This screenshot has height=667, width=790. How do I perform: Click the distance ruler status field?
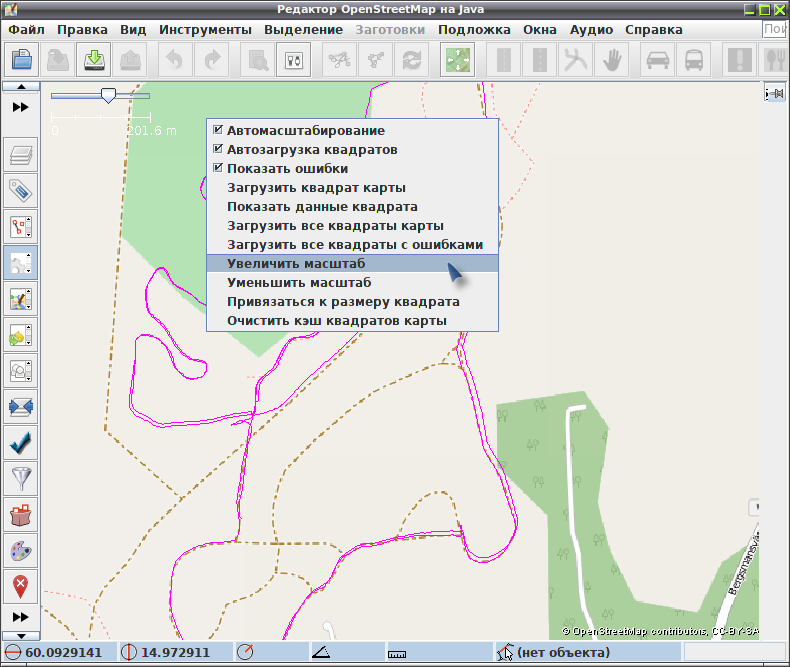pyautogui.click(x=439, y=652)
